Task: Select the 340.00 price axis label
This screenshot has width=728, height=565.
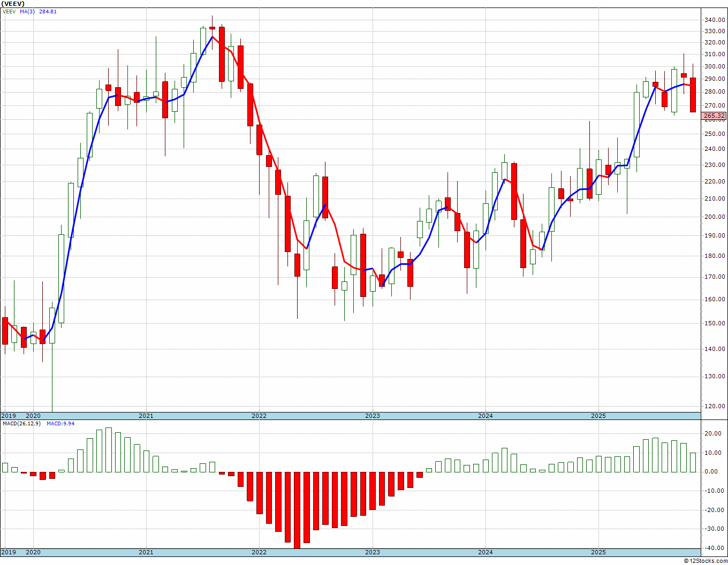Action: tap(715, 20)
